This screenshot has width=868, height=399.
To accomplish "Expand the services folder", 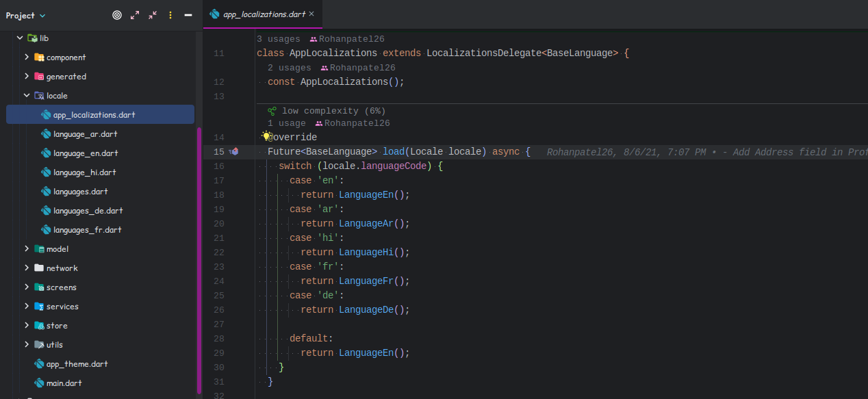I will [27, 307].
